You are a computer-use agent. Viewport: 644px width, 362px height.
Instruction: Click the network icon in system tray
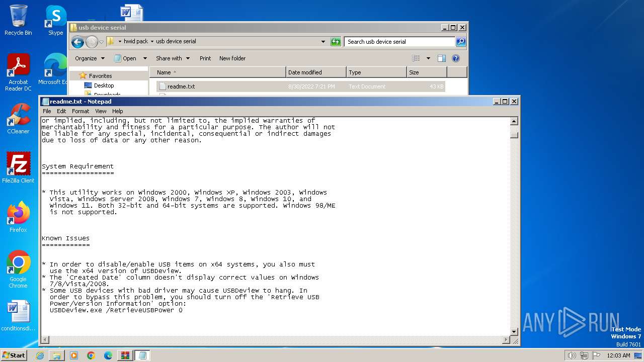[x=584, y=355]
